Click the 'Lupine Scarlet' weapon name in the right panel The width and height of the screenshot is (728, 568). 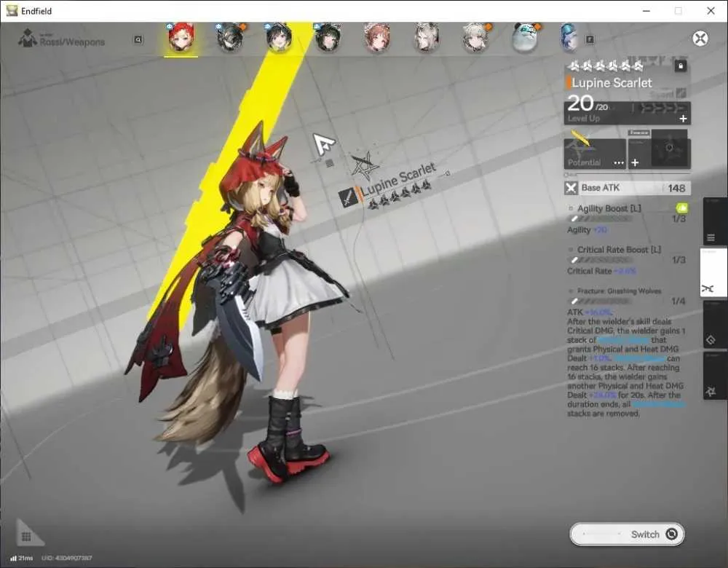pos(612,83)
